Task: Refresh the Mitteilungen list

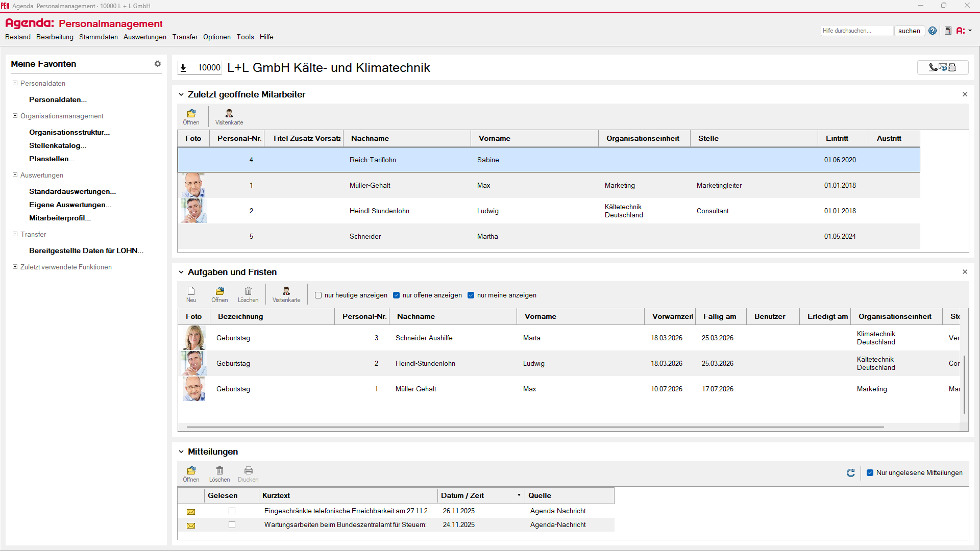Action: [x=850, y=473]
